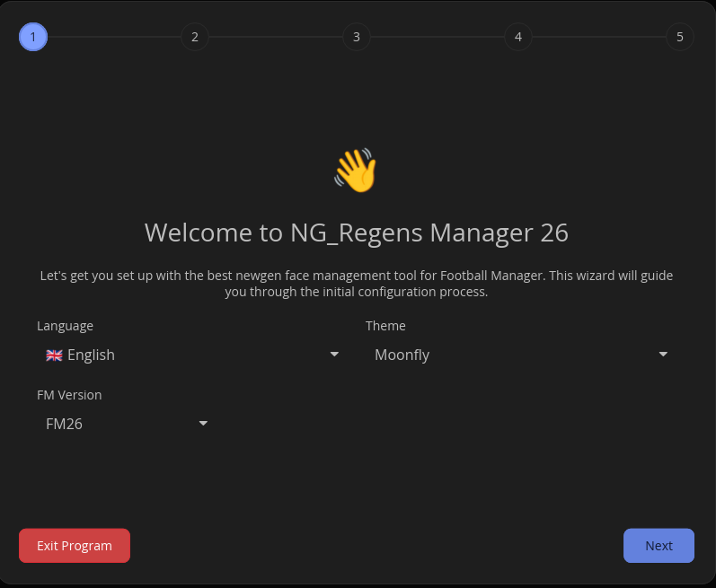The width and height of the screenshot is (716, 588).
Task: Click the UK flag icon beside English
Action: click(54, 355)
